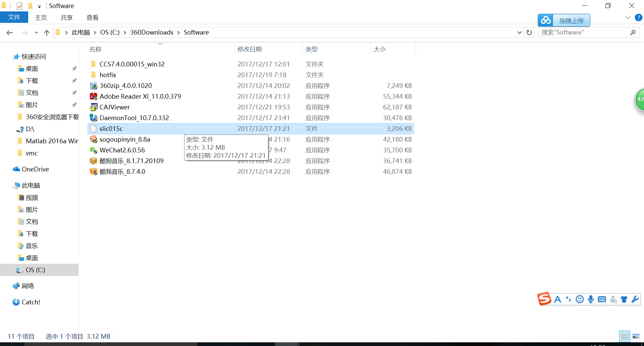
Task: Switch to large icons view layout
Action: [x=636, y=336]
